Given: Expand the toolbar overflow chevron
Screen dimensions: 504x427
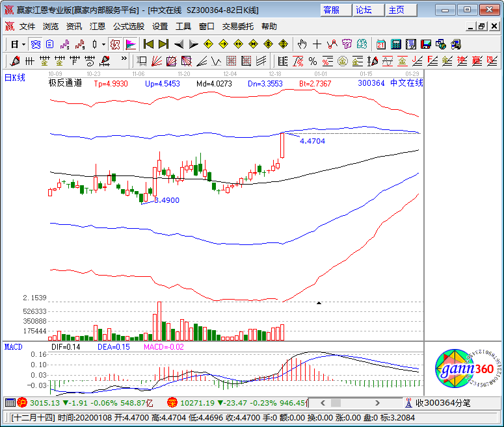Looking at the screenshot, I should pos(124,58).
